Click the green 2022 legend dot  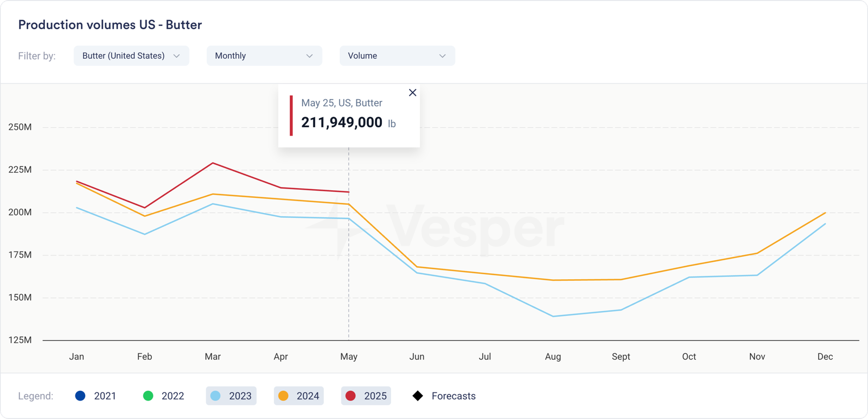[148, 396]
